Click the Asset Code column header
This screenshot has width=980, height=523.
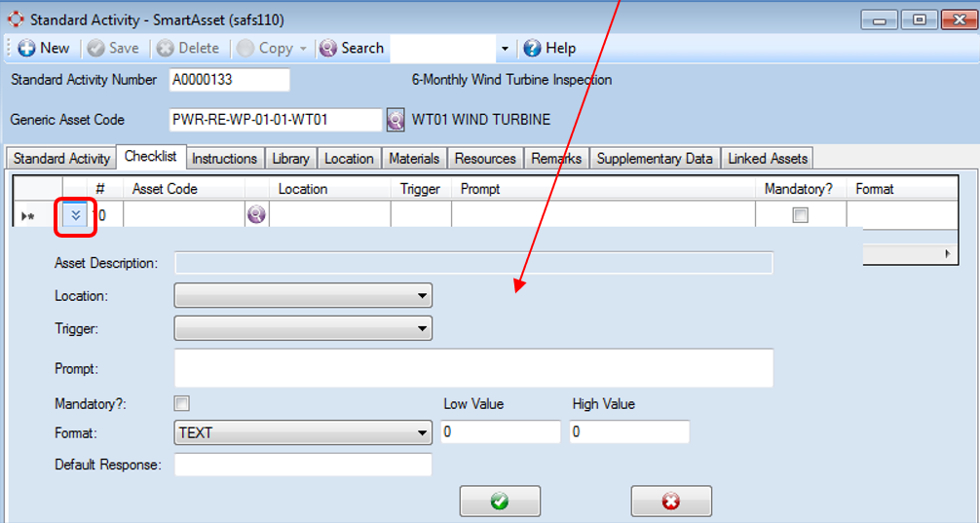point(184,189)
